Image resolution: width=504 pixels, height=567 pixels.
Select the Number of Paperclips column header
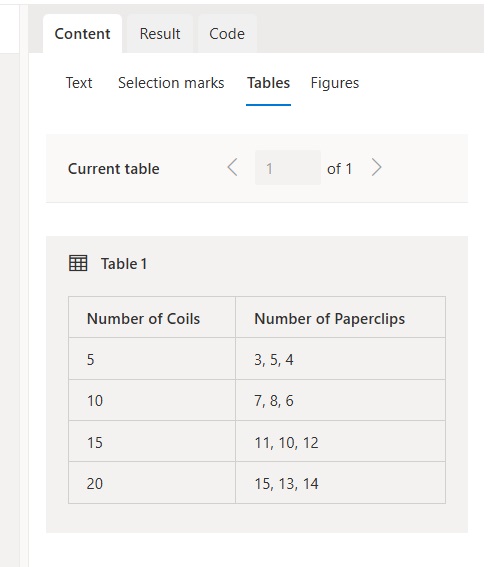click(341, 317)
